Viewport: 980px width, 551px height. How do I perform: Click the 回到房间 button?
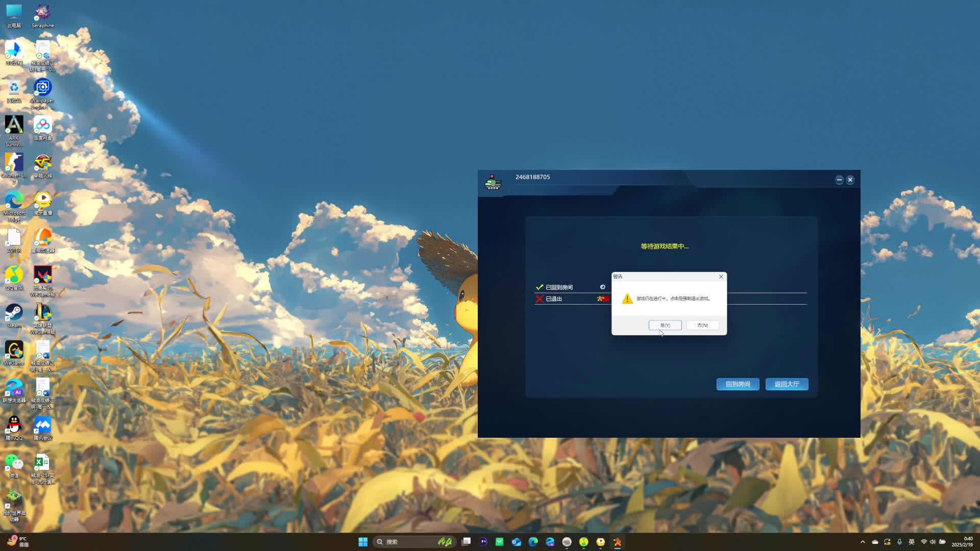pyautogui.click(x=738, y=384)
